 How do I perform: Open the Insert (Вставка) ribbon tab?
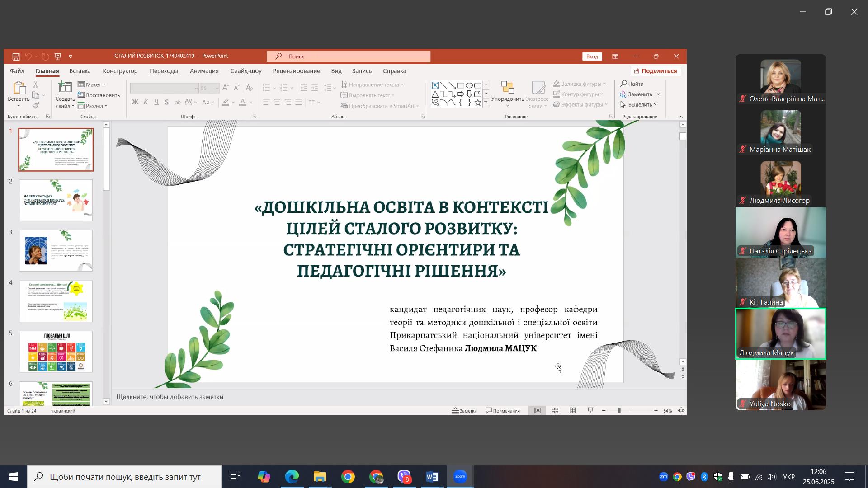[x=80, y=71]
